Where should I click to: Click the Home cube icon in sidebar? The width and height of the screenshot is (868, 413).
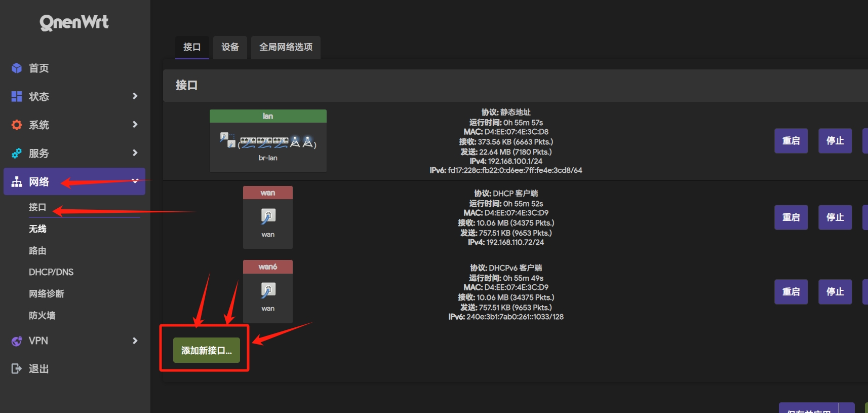click(x=17, y=68)
